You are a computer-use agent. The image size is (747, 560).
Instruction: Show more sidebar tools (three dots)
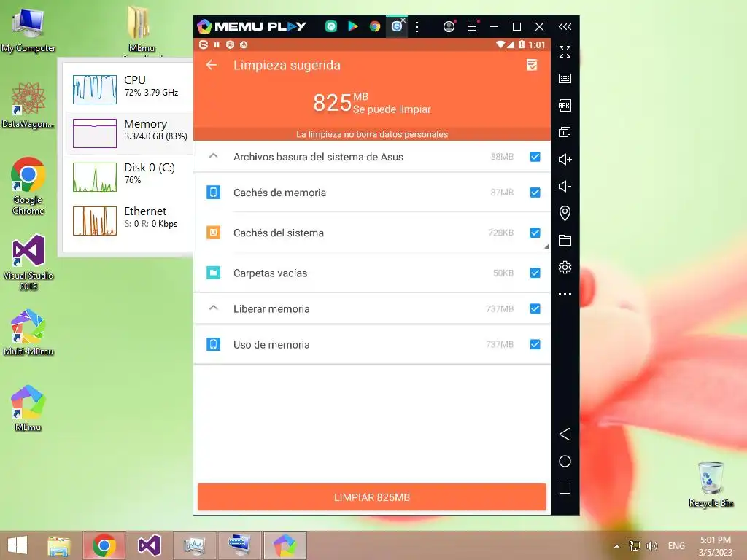pos(565,294)
